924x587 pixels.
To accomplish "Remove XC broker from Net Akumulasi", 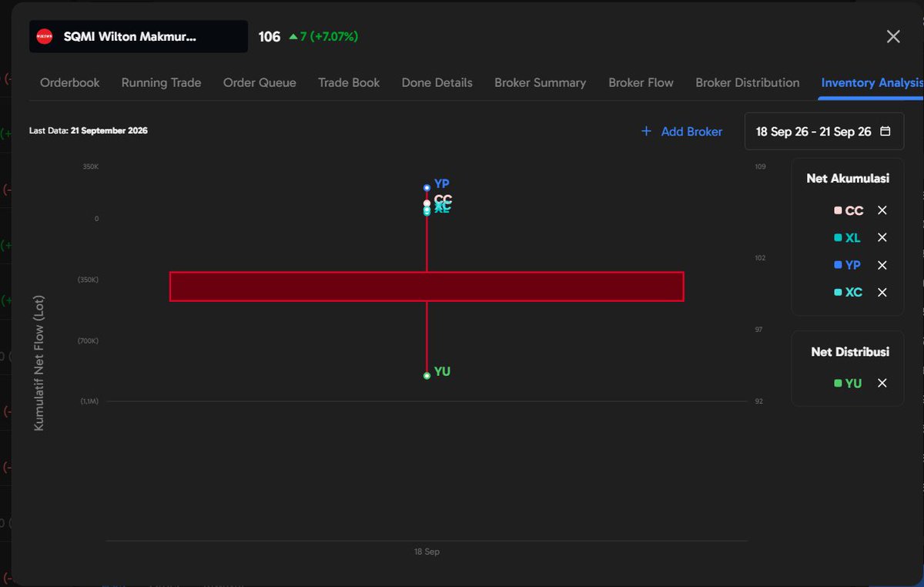I will tap(882, 292).
